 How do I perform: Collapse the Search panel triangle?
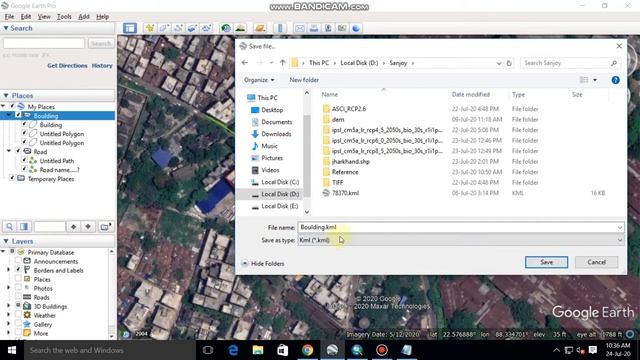pyautogui.click(x=6, y=28)
